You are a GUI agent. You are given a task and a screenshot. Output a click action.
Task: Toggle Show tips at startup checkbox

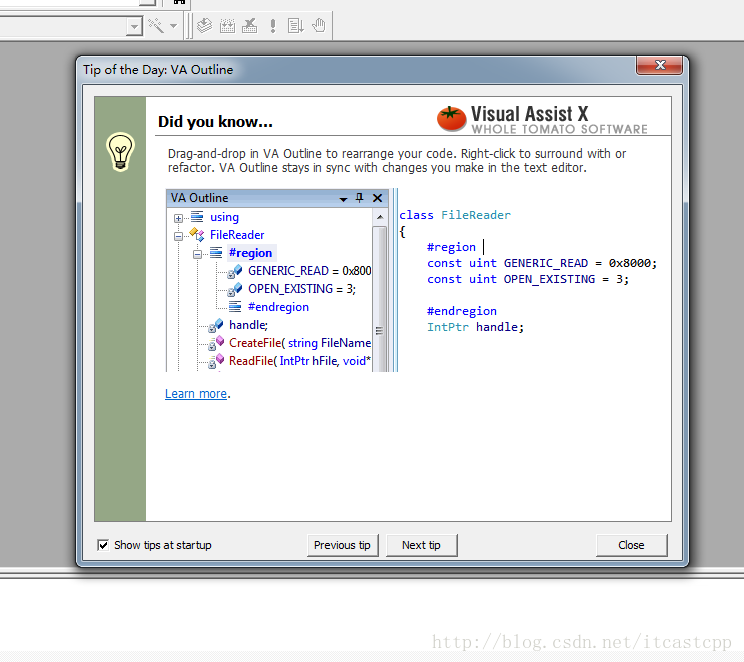tap(103, 545)
